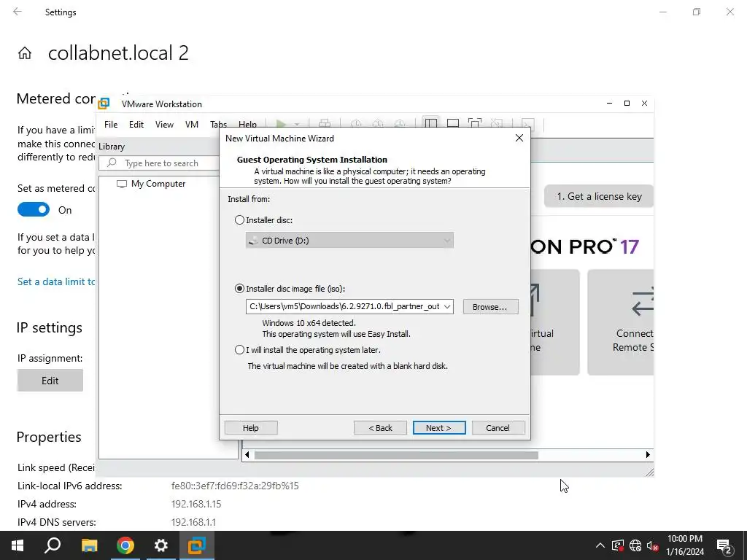747x560 pixels.
Task: Open the VMware Tabs menu
Action: coord(219,124)
